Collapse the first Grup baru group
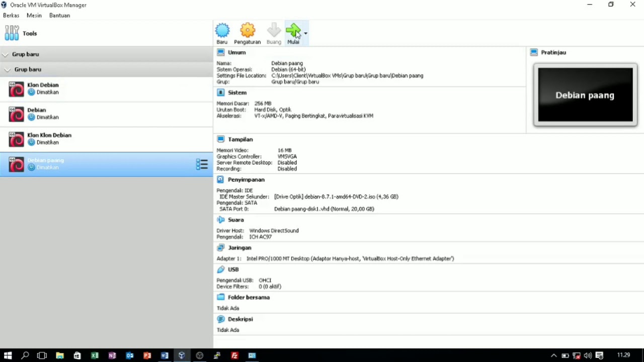Viewport: 644px width, 362px height. [5, 54]
